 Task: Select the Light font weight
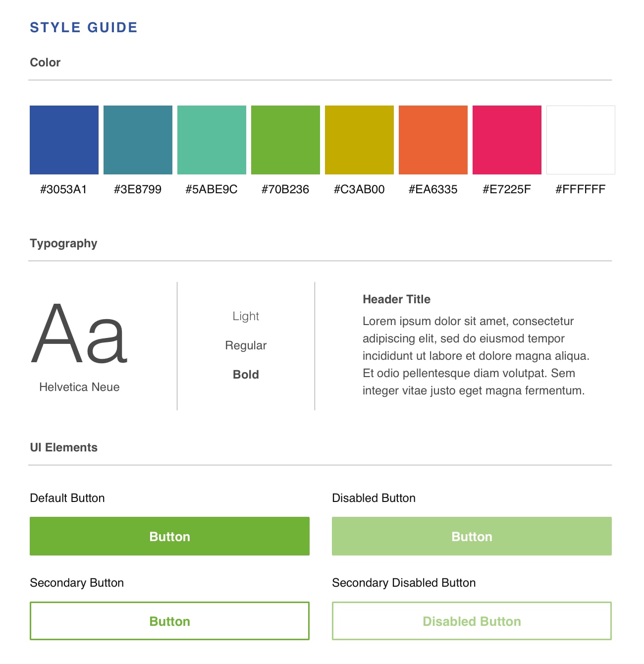point(246,316)
